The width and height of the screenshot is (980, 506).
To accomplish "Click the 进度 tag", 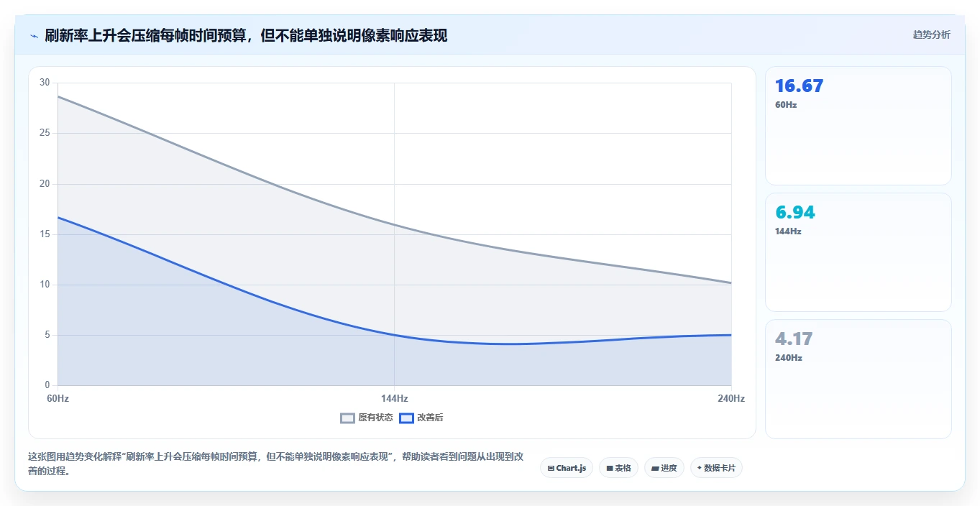I will point(664,468).
